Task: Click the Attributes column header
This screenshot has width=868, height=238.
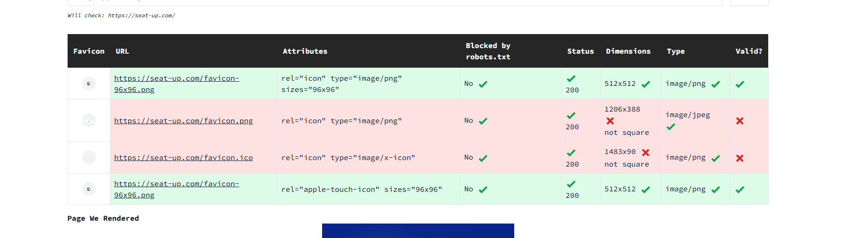Action: [x=305, y=51]
